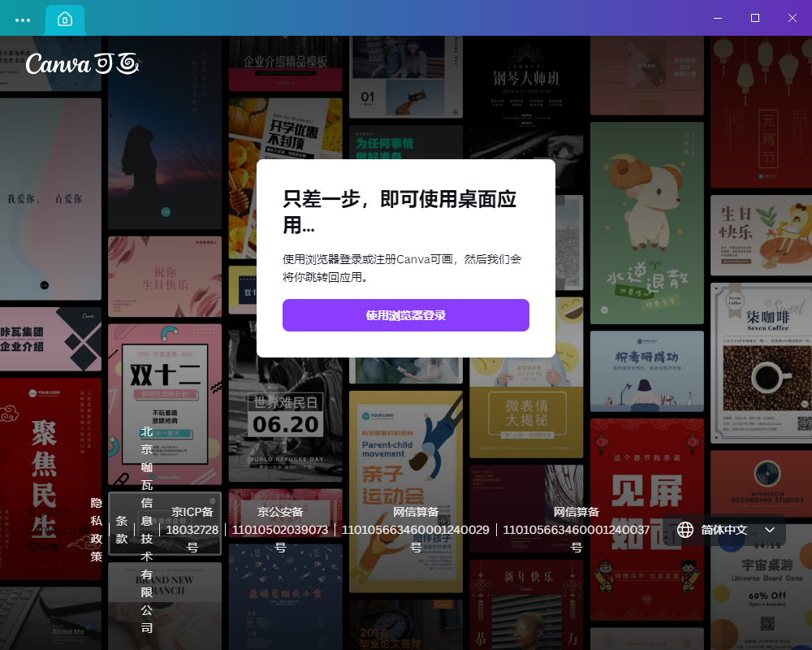The height and width of the screenshot is (650, 812).
Task: Minimize the Canva window
Action: click(x=718, y=18)
